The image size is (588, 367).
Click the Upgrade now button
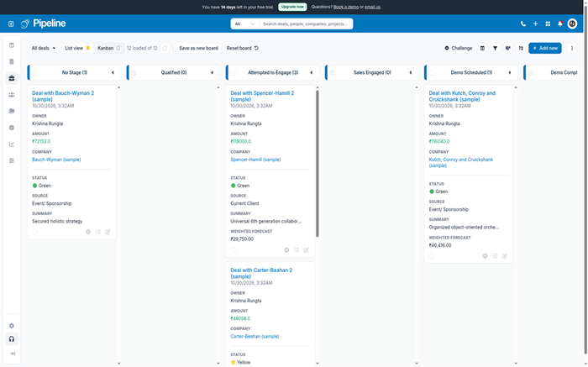tap(292, 7)
